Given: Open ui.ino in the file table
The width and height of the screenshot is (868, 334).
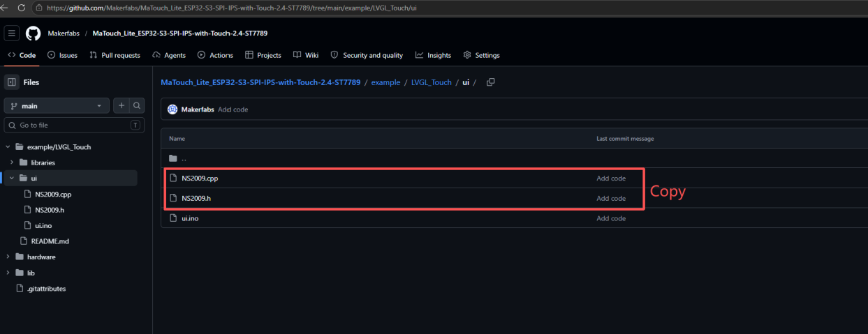Looking at the screenshot, I should click(x=191, y=218).
